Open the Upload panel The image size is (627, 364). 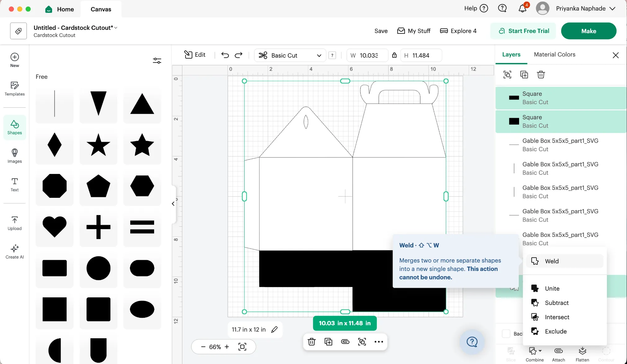(x=15, y=223)
